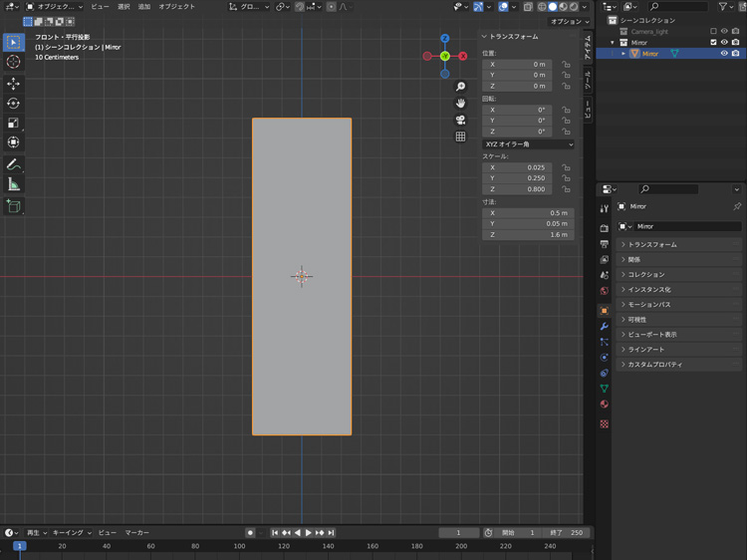
Task: Choose the Add Cube tool
Action: coord(13,206)
